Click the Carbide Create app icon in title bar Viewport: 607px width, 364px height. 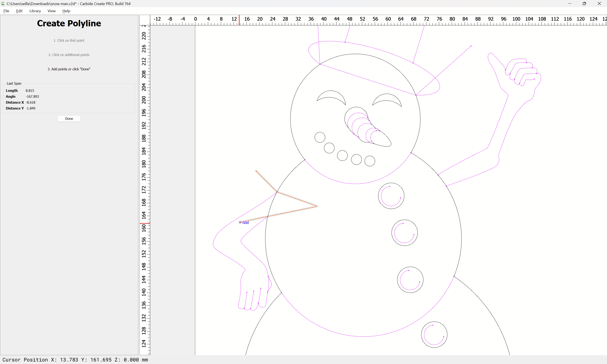3,4
